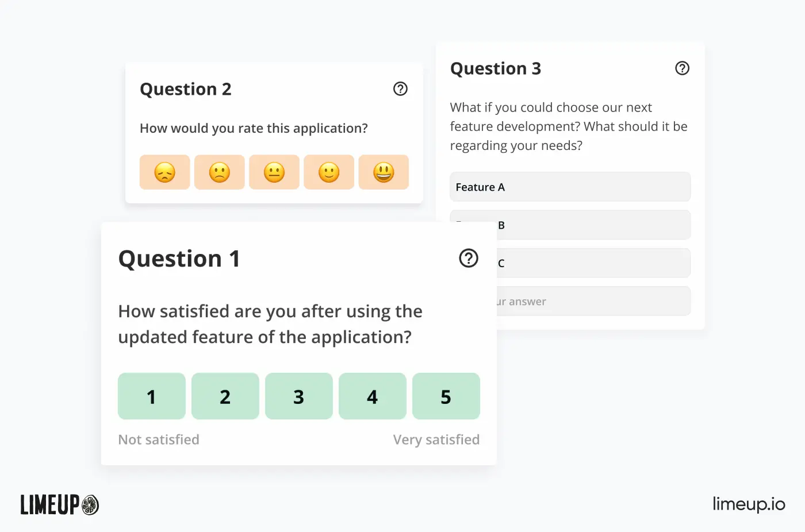Click the Not satisfied label

point(159,440)
